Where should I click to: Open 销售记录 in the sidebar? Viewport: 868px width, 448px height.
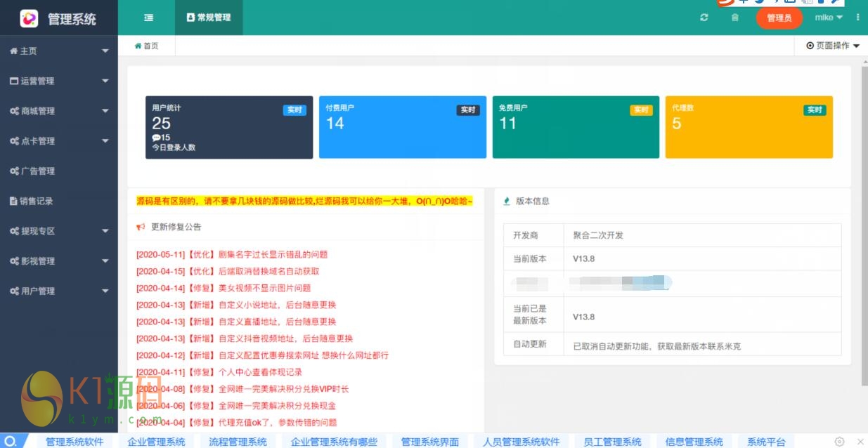(37, 201)
